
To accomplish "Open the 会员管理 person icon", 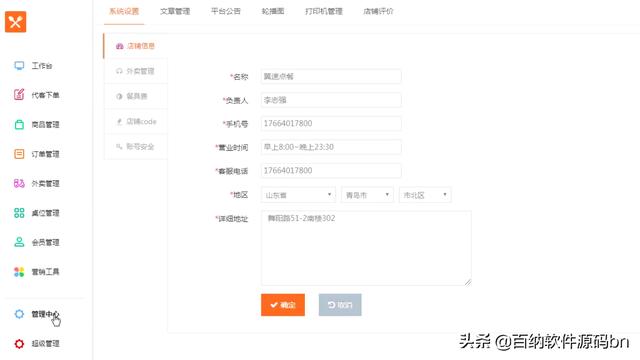I will tap(19, 242).
